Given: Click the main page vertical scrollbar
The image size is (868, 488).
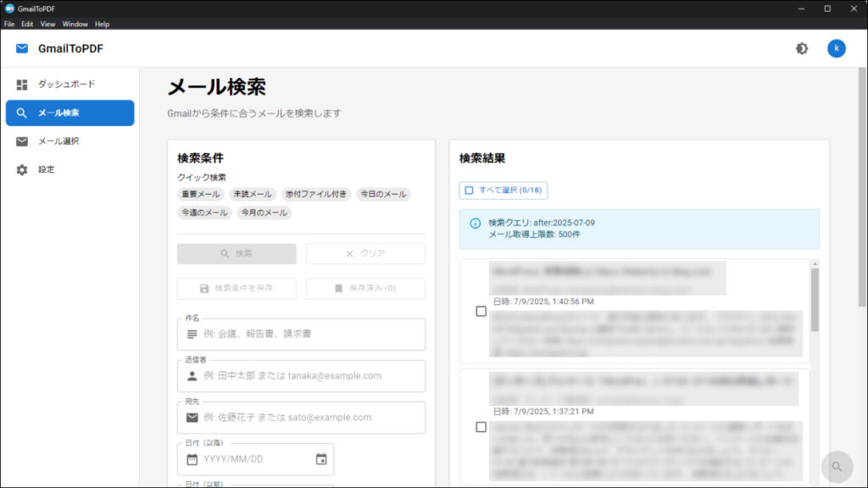Looking at the screenshot, I should pos(862,187).
